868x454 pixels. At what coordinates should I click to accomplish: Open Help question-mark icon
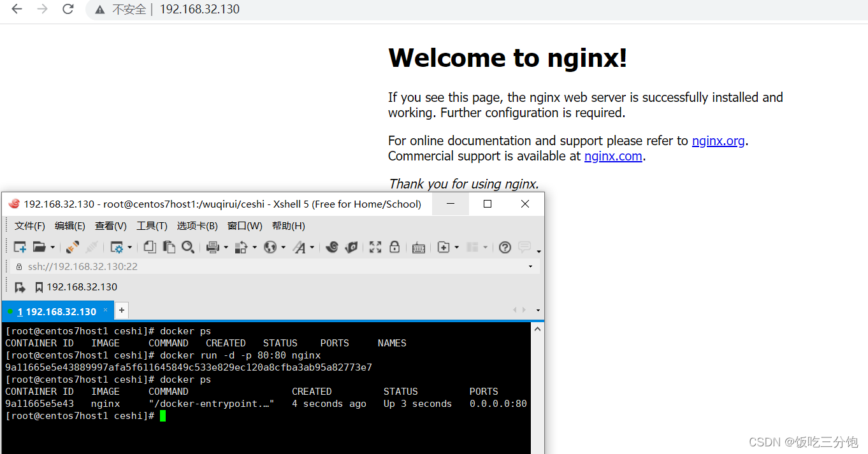click(505, 247)
